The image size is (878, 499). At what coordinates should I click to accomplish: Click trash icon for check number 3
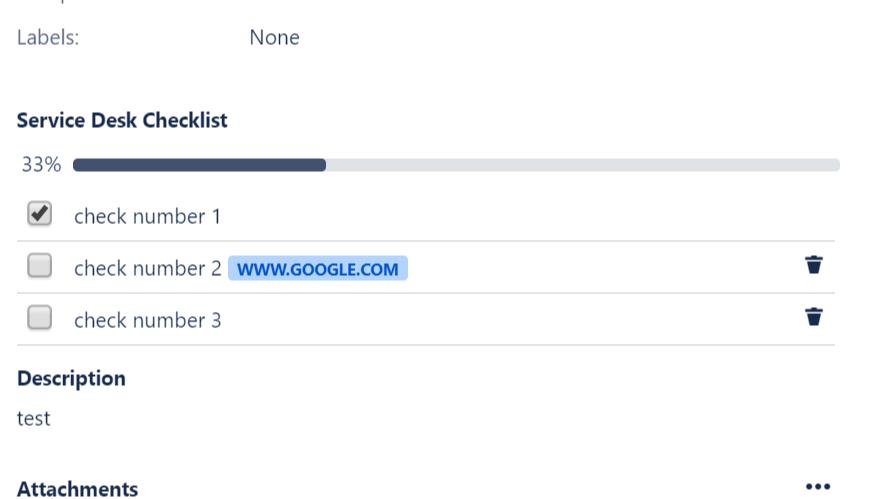[x=814, y=317]
